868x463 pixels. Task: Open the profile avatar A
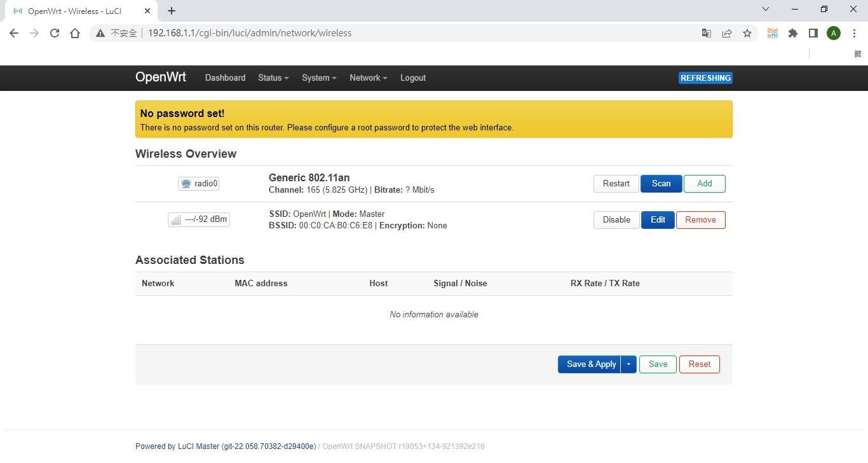[x=834, y=33]
